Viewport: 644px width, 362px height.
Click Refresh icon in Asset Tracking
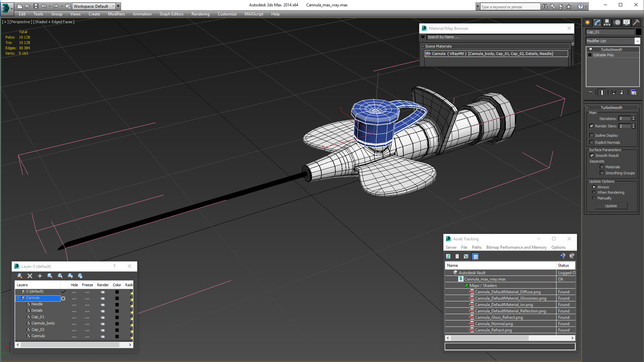pos(448,256)
